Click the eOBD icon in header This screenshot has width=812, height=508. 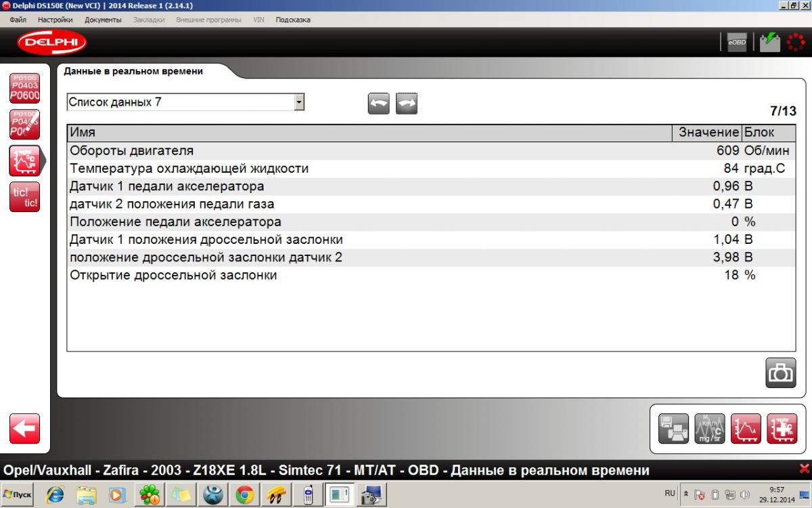point(736,42)
